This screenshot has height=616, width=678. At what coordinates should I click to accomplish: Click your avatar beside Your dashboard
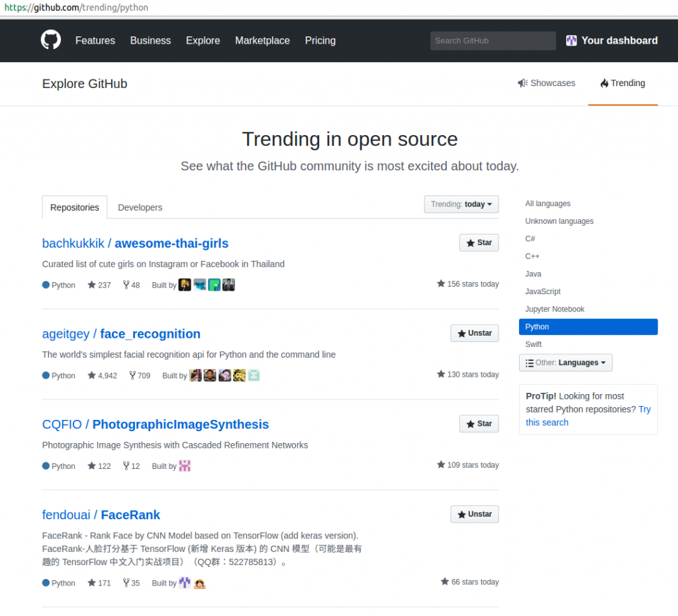(571, 40)
